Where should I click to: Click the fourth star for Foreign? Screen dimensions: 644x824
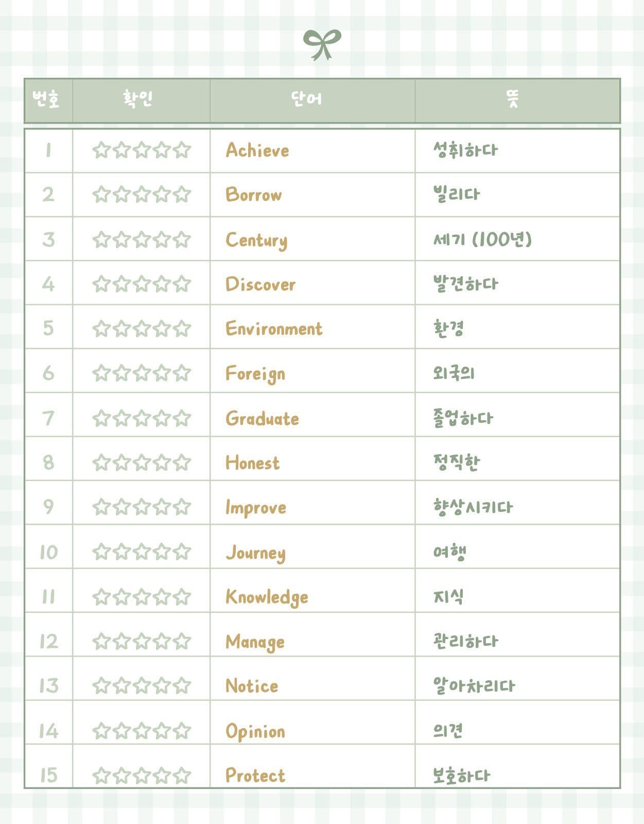pyautogui.click(x=162, y=372)
